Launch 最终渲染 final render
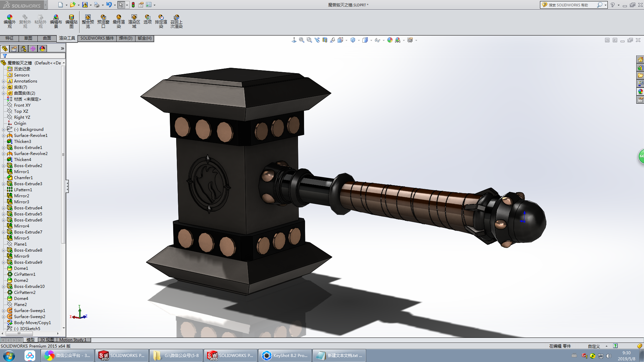 pos(118,21)
